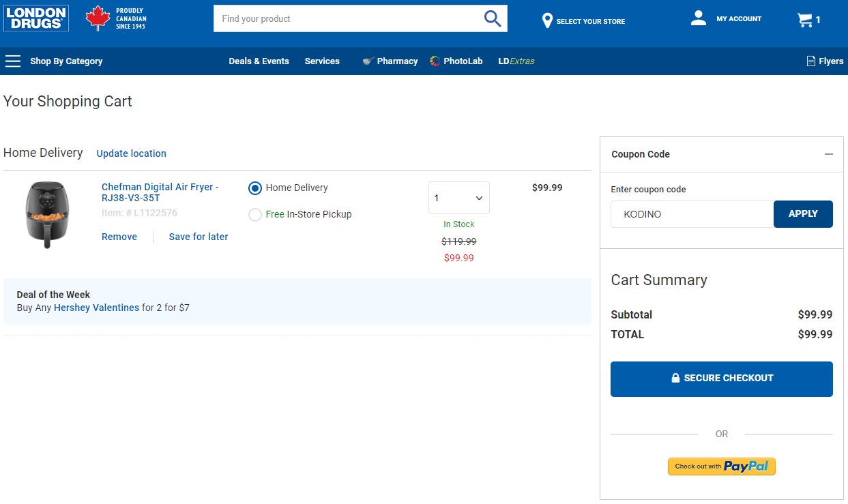Click the PhotoLab colorful wheel icon
Image resolution: width=848 pixels, height=504 pixels.
435,61
